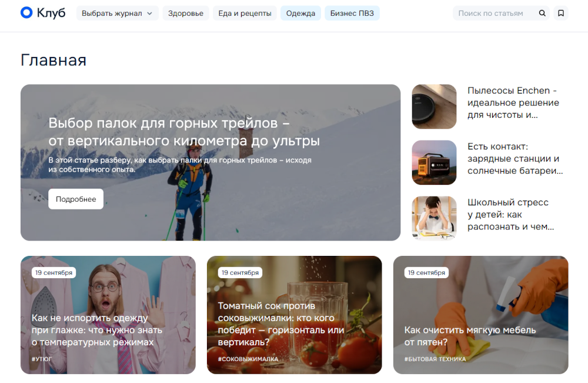The width and height of the screenshot is (588, 383).
Task: Click the blue circle Клуб logo icon
Action: tap(26, 12)
